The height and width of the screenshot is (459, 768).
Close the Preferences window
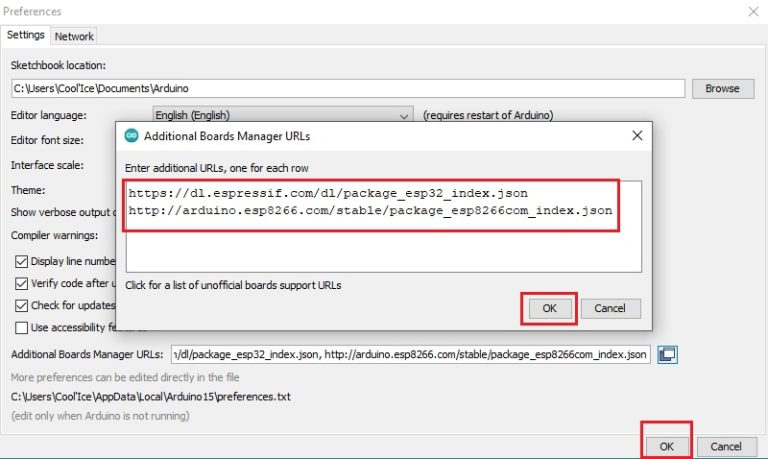click(752, 11)
